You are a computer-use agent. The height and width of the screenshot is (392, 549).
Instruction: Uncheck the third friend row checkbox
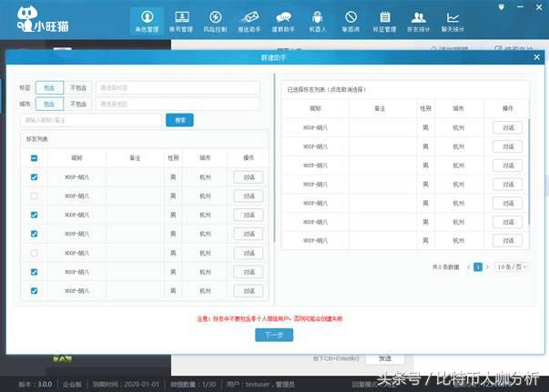[x=34, y=215]
